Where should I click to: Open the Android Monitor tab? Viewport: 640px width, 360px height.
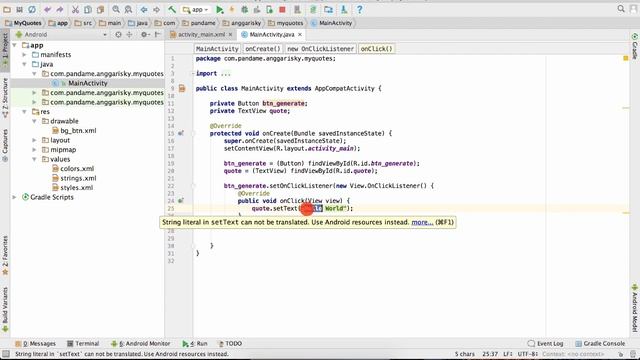(140, 344)
